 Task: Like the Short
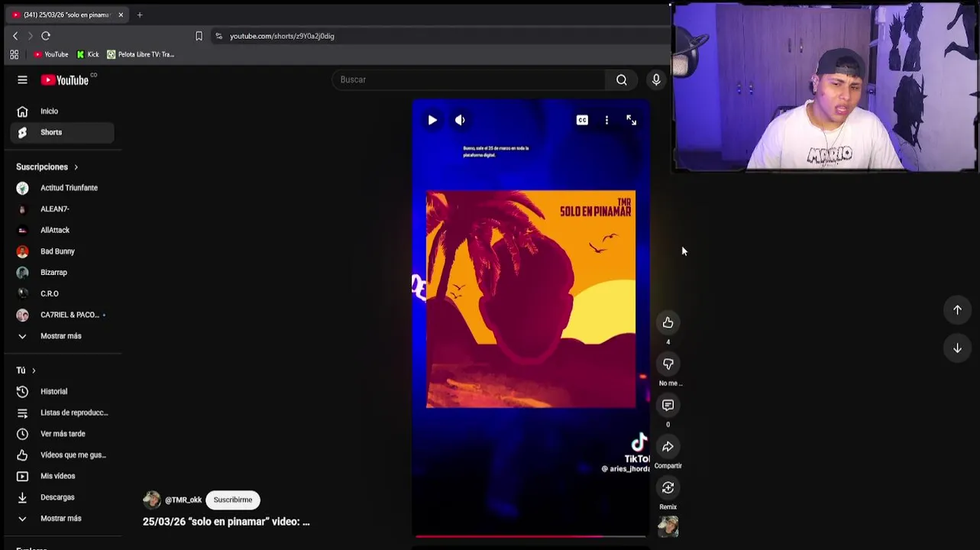coord(668,322)
